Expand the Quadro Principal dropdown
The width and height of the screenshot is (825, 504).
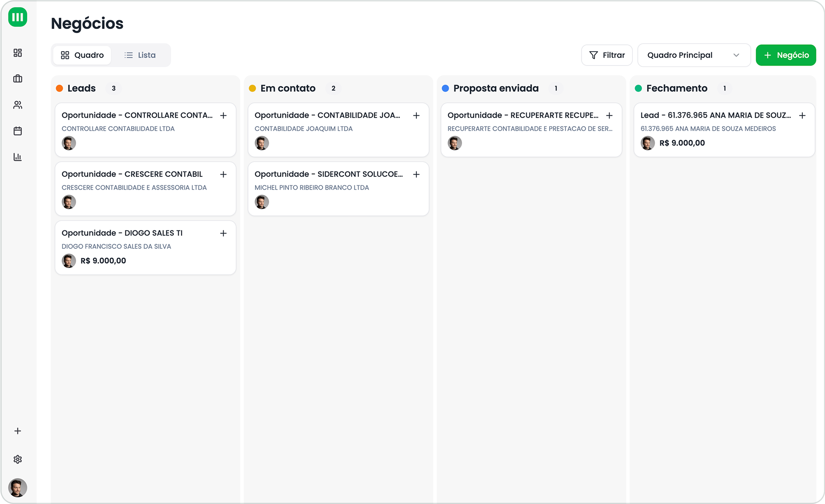693,55
